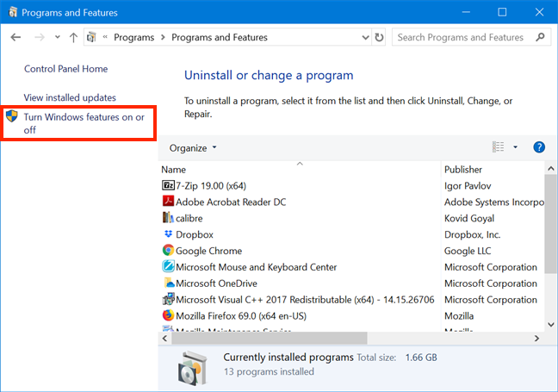Select Microsoft Mouse and Keyboard Center icon

tap(168, 266)
